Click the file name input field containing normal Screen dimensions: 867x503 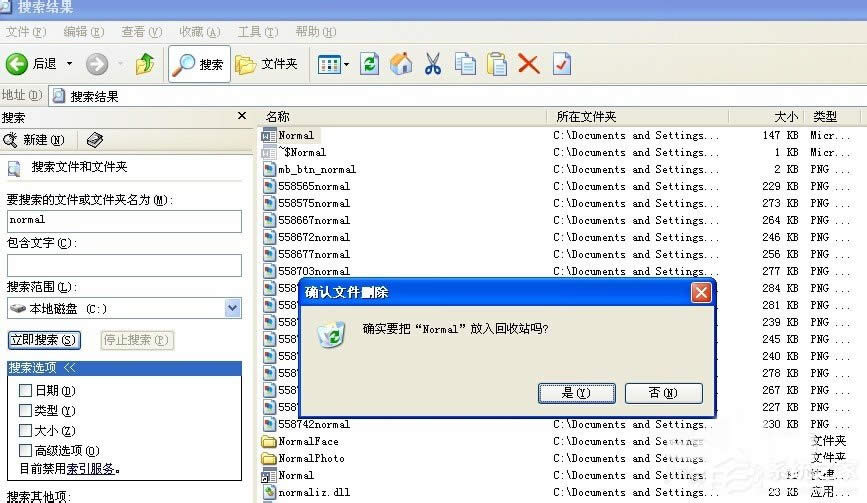(124, 220)
